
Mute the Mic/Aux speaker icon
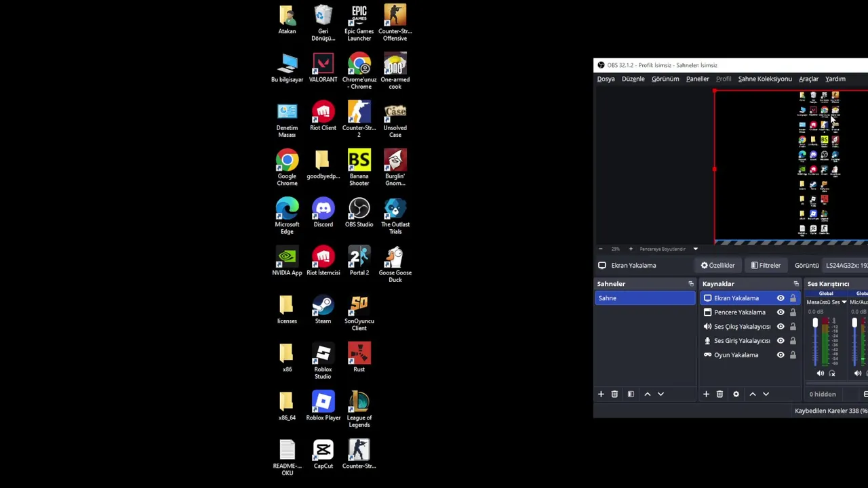[858, 373]
